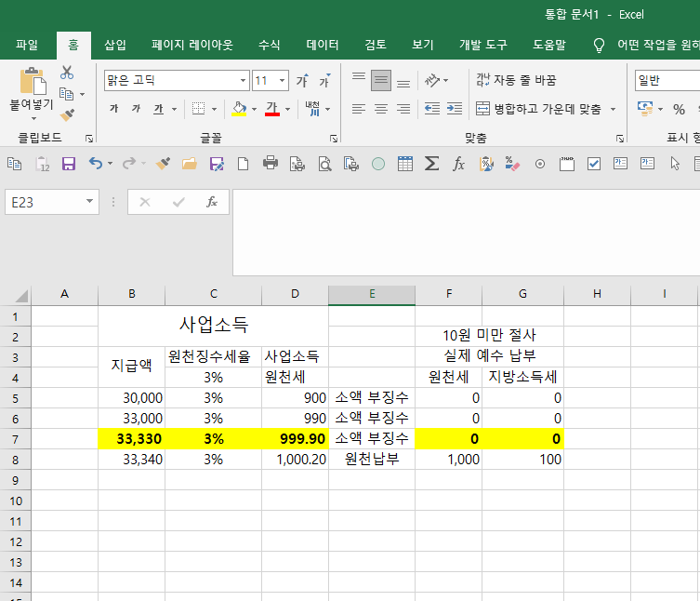
Task: Click the Open folder icon
Action: [189, 164]
